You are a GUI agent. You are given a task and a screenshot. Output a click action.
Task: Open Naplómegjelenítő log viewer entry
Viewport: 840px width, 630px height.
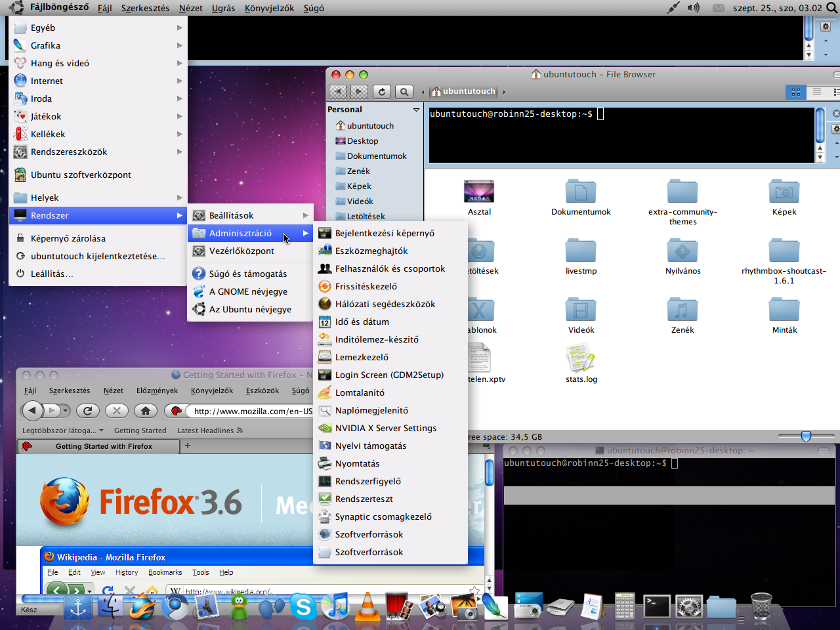point(390,410)
